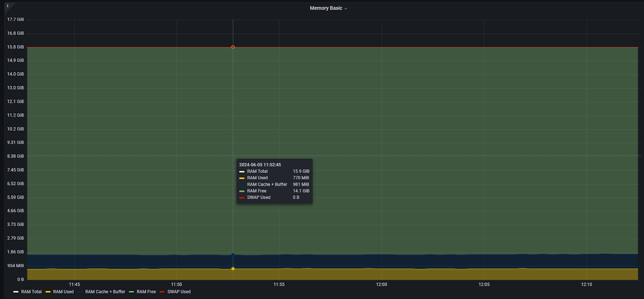Expand the chevron beside Memory Basic

tap(346, 8)
